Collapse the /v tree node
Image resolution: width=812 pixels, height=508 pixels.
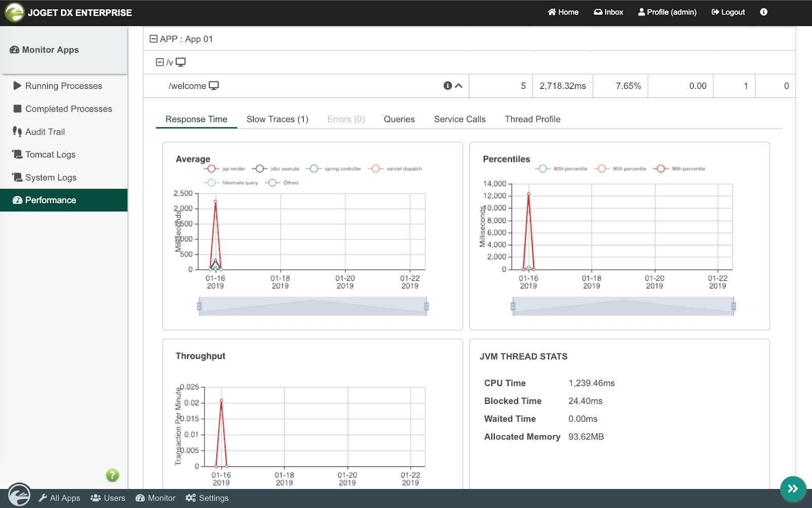tap(160, 62)
